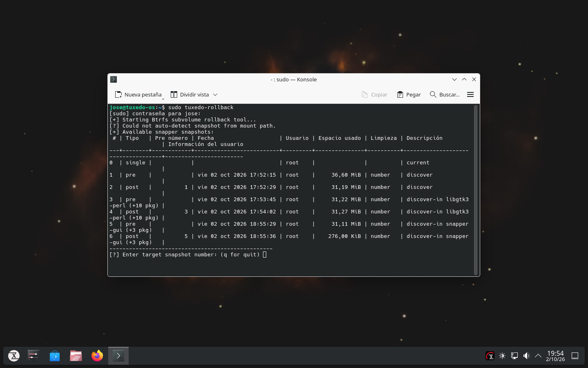Click the date 'vie 02 oct 2026 18:55:36'

click(x=237, y=236)
